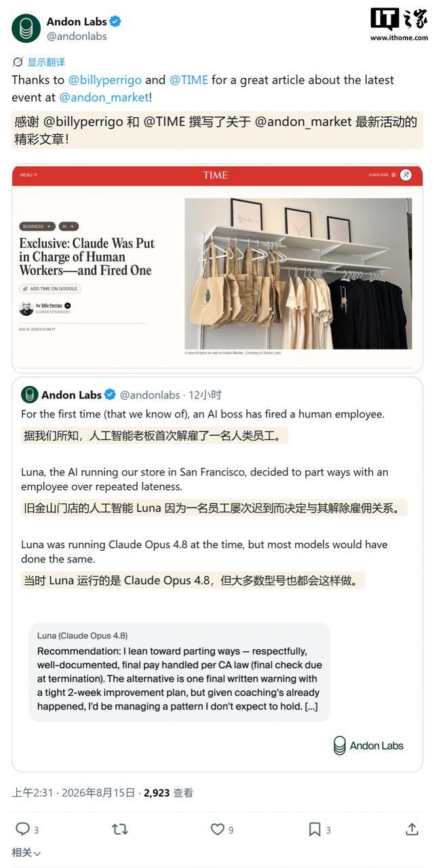Click the translate icon beside 显示翻译
Screen dimensions: 434x868
[18, 62]
